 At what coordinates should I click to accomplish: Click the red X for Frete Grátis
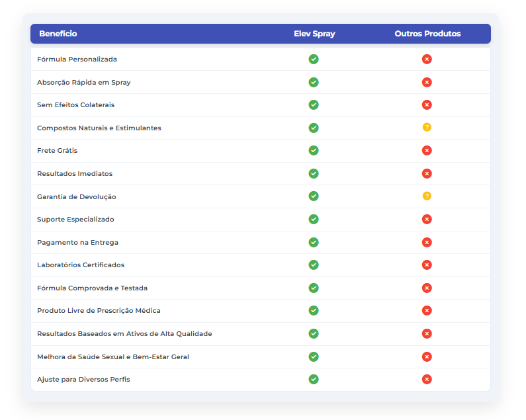coord(427,151)
